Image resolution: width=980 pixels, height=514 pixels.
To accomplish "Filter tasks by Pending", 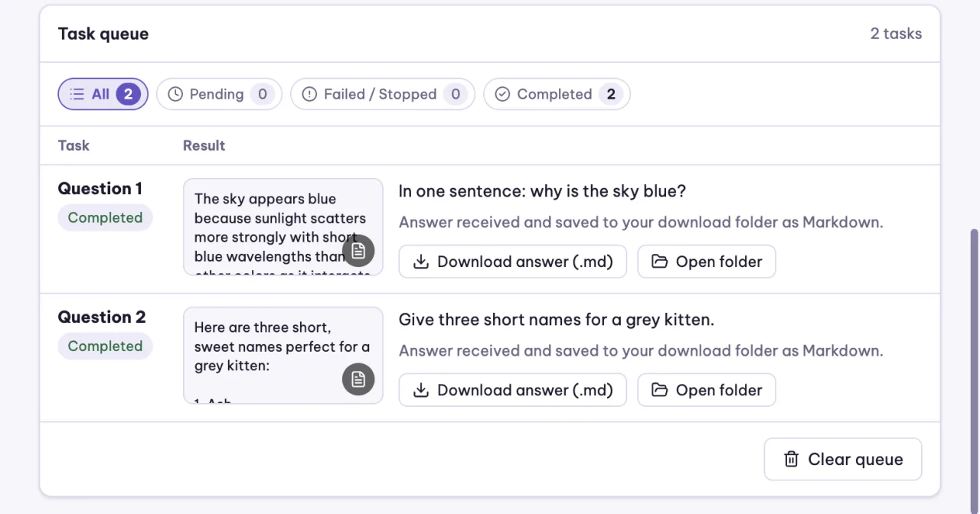I will pos(219,94).
